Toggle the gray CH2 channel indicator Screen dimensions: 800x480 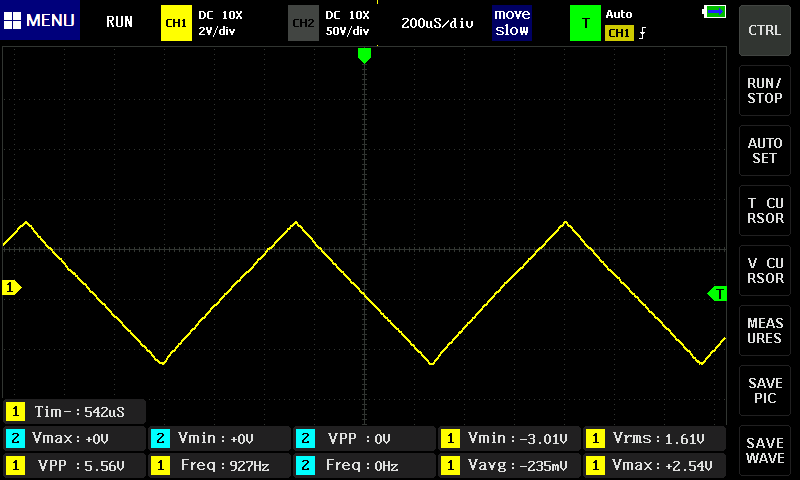tap(302, 22)
